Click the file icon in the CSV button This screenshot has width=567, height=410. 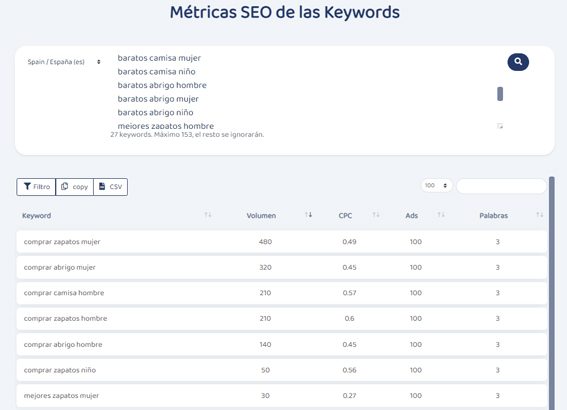[x=102, y=186]
